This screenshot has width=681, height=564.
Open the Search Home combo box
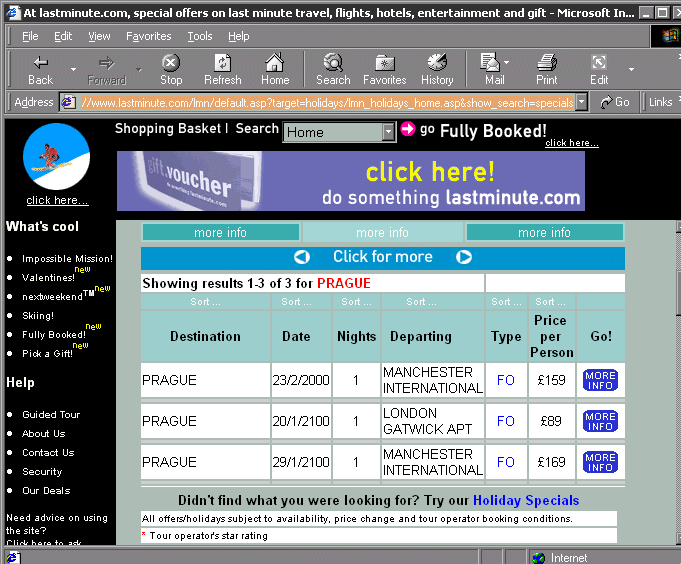340,132
